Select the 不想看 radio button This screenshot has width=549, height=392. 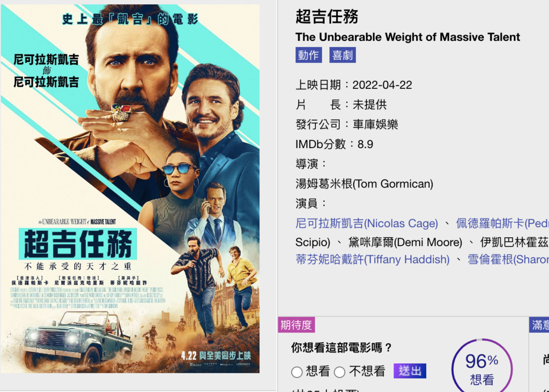pyautogui.click(x=339, y=372)
